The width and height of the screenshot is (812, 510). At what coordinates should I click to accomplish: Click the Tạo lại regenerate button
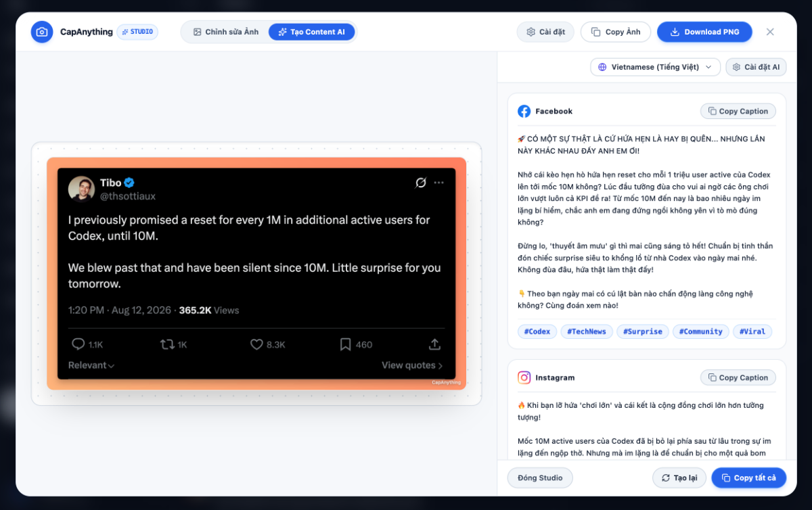tap(679, 478)
